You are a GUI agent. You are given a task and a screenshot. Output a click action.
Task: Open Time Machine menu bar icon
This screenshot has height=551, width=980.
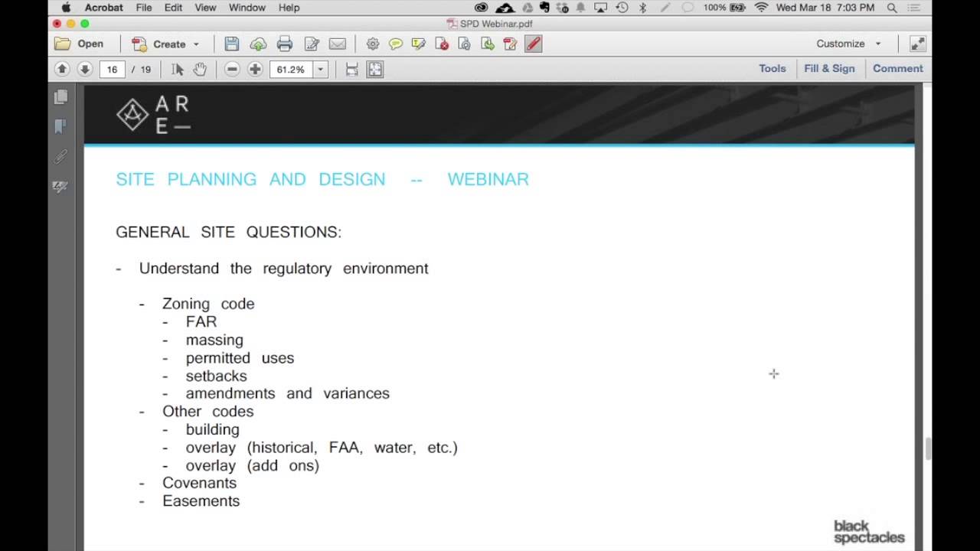[622, 8]
